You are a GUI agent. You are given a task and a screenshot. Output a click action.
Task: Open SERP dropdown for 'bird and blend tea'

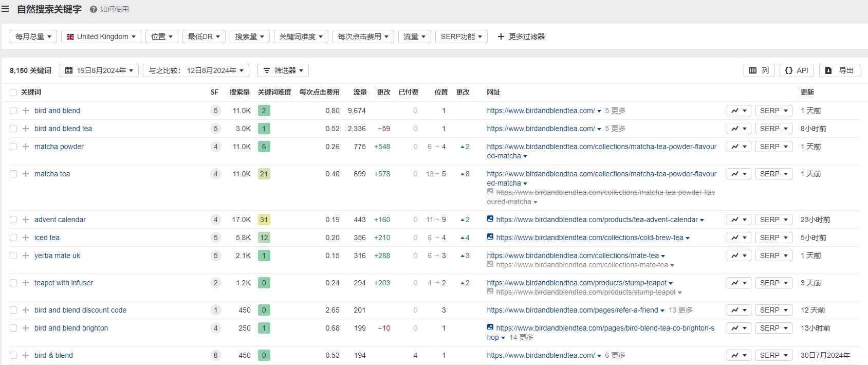coord(774,129)
